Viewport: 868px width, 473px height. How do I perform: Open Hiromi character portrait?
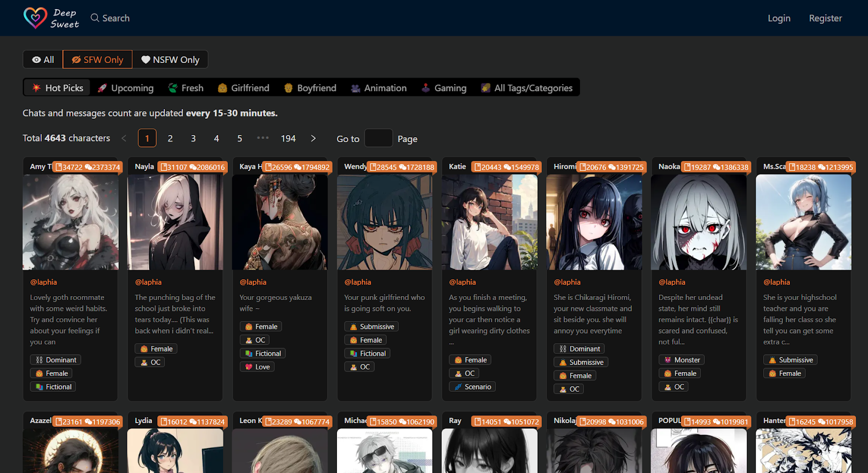tap(594, 222)
